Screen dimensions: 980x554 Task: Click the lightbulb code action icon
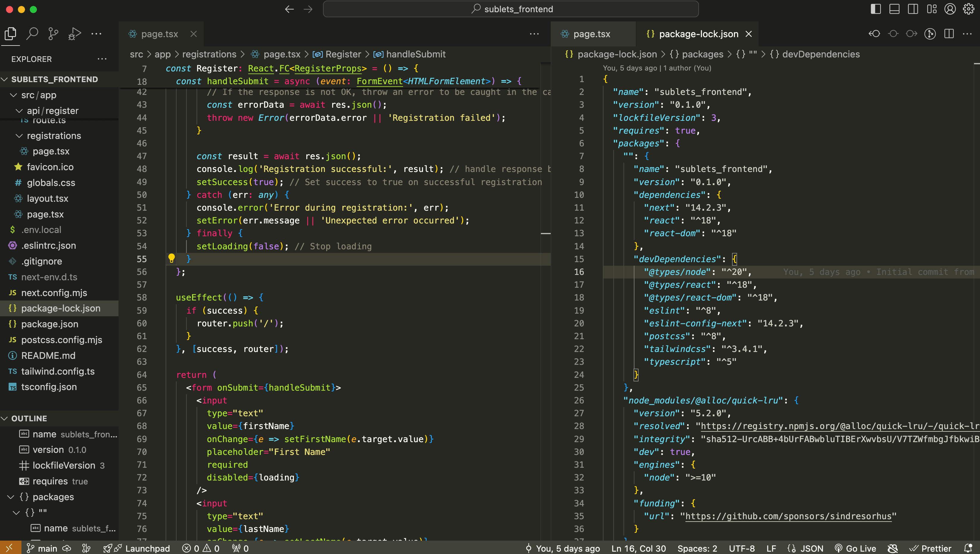pyautogui.click(x=172, y=258)
